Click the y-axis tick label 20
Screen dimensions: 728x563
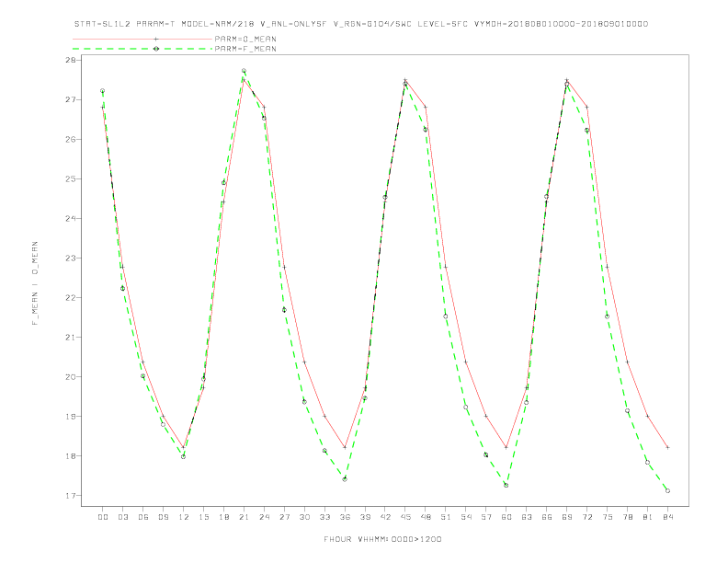(x=72, y=377)
